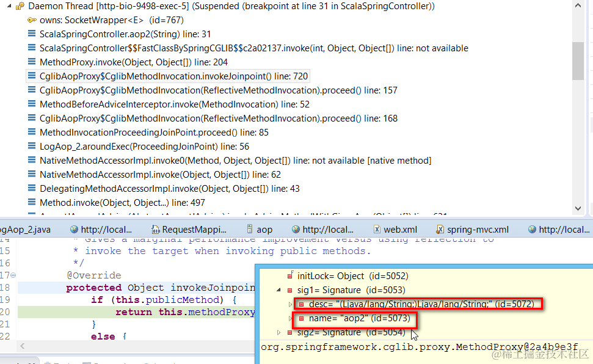Click frame icon of proceed() line: 168
The height and width of the screenshot is (364, 593).
[32, 118]
